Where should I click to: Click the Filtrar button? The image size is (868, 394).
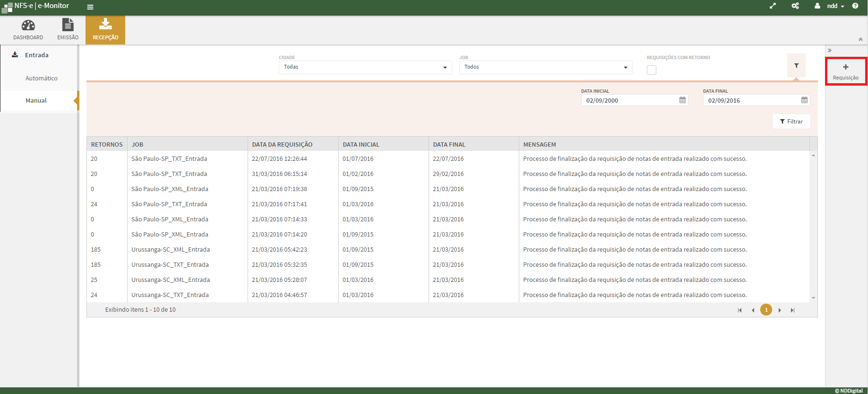tap(791, 122)
